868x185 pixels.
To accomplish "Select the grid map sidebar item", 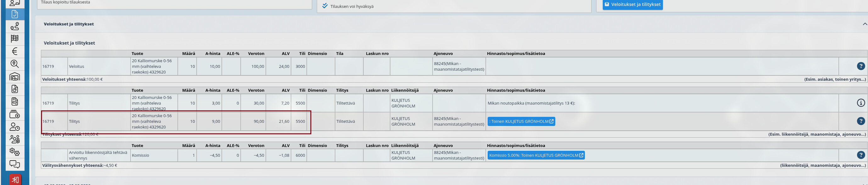I will (x=15, y=39).
